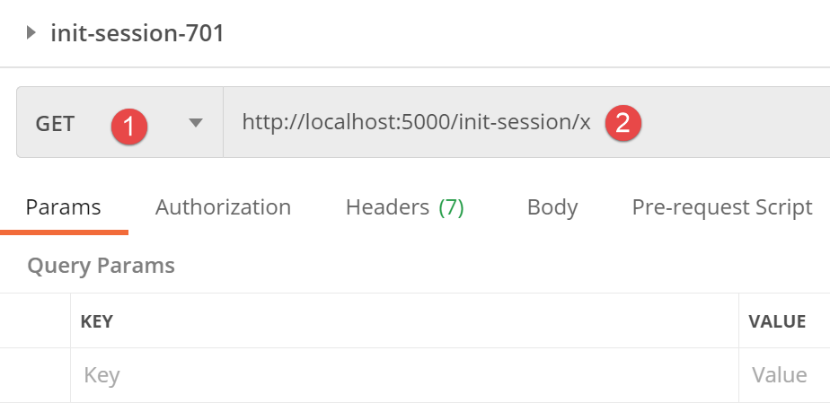Switch to the Params tab

coord(63,207)
